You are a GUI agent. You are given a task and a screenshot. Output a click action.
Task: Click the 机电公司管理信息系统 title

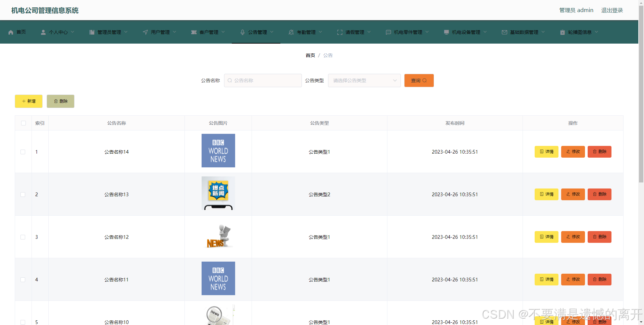pos(45,10)
